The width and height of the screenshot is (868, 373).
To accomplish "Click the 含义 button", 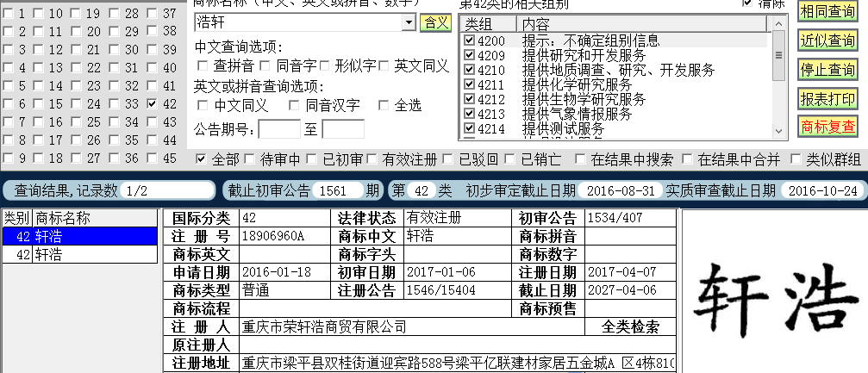I will [x=435, y=22].
